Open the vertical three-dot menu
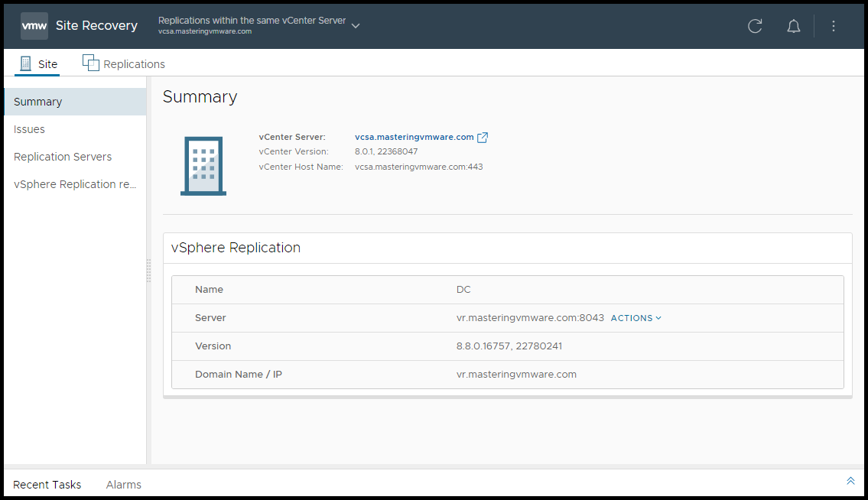Viewport: 868px width, 500px height. [x=833, y=26]
